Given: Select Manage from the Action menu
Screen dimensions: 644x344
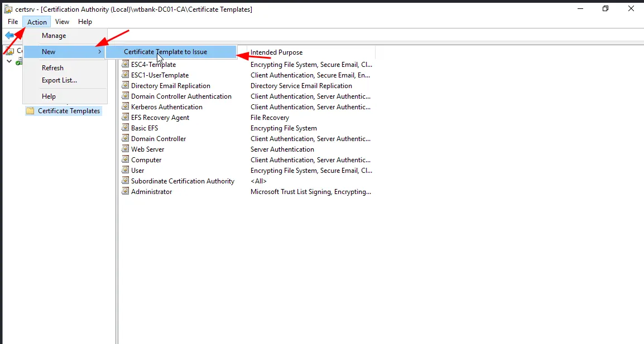Looking at the screenshot, I should (54, 36).
